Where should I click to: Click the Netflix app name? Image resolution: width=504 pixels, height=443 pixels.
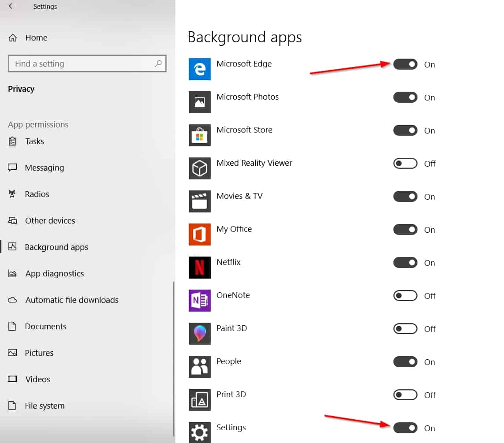click(x=228, y=262)
